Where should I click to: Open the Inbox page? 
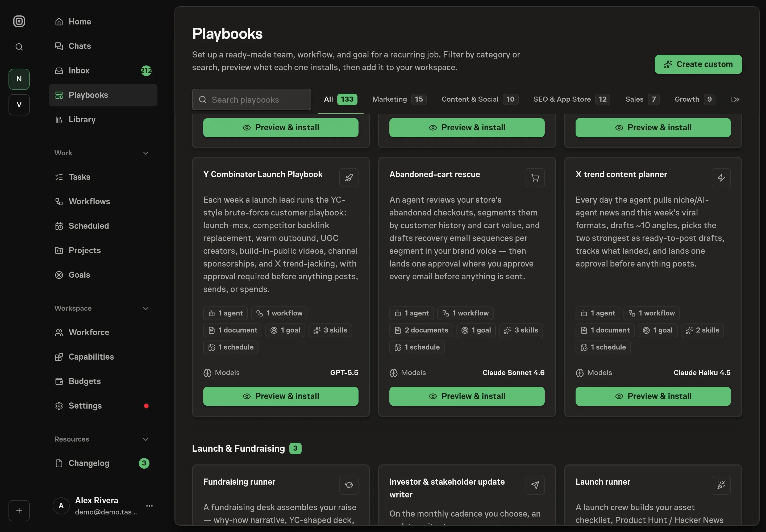[x=103, y=71]
